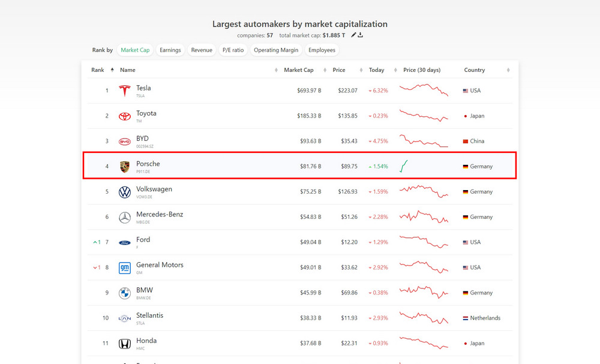Sort by the Market Cap column header

coord(298,70)
